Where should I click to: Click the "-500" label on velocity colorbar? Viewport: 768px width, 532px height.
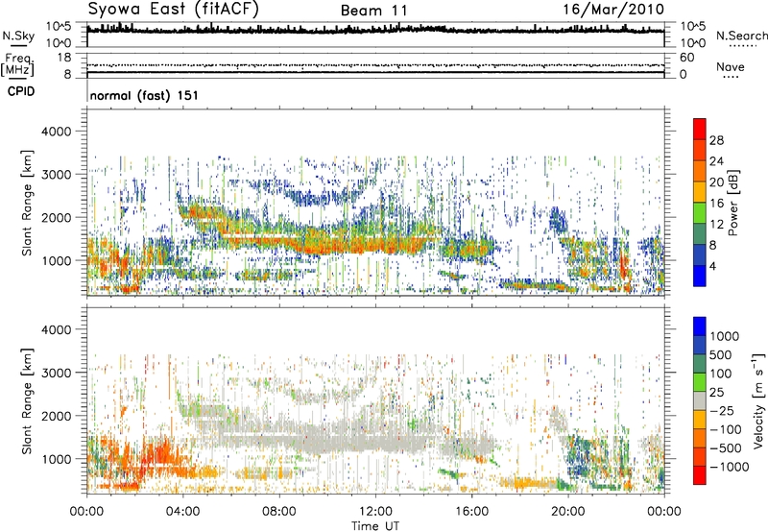pyautogui.click(x=726, y=447)
